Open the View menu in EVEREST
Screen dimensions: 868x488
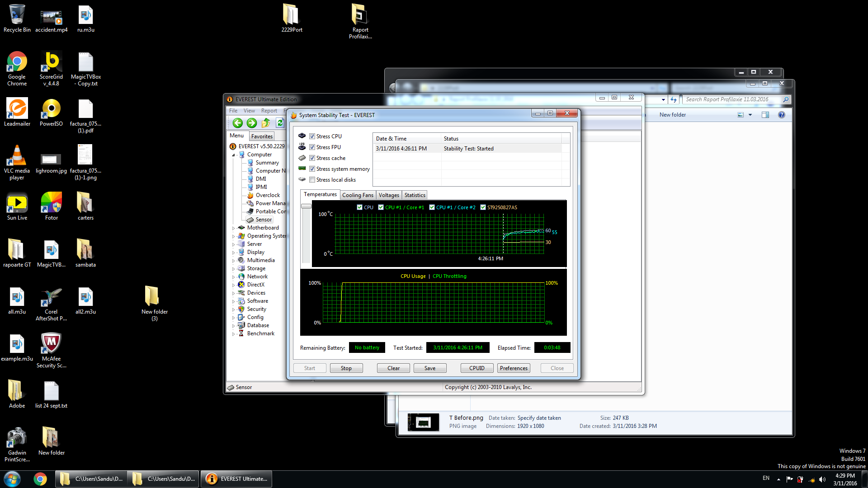coord(249,111)
